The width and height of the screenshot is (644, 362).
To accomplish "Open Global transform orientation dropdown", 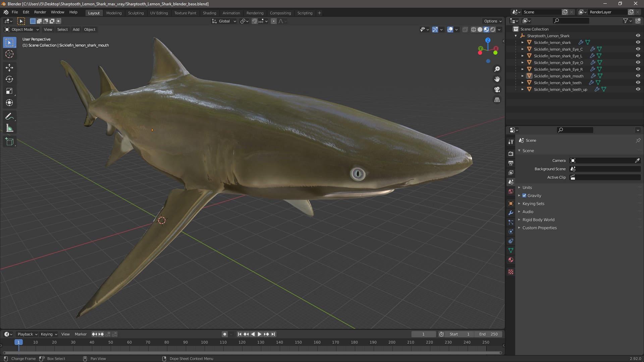I will 224,21.
